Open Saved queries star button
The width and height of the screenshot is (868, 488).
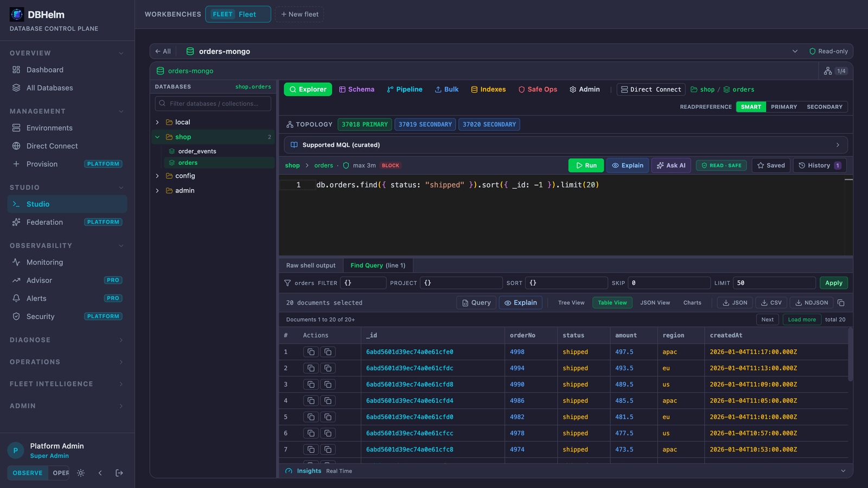pos(771,165)
